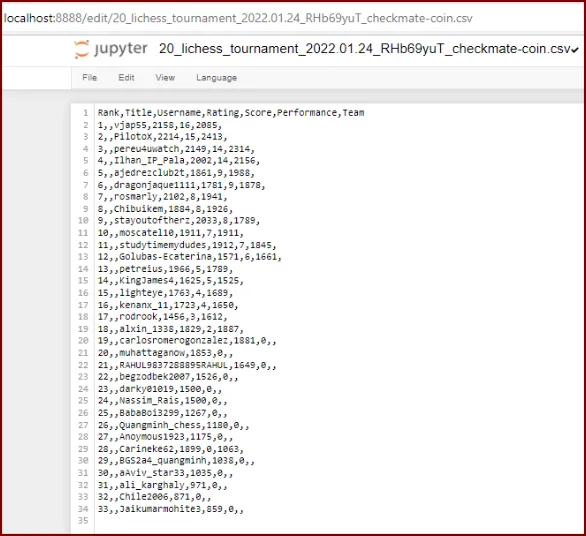The image size is (586, 536).
Task: Click the line with Quangminh_chess
Action: tap(173, 425)
